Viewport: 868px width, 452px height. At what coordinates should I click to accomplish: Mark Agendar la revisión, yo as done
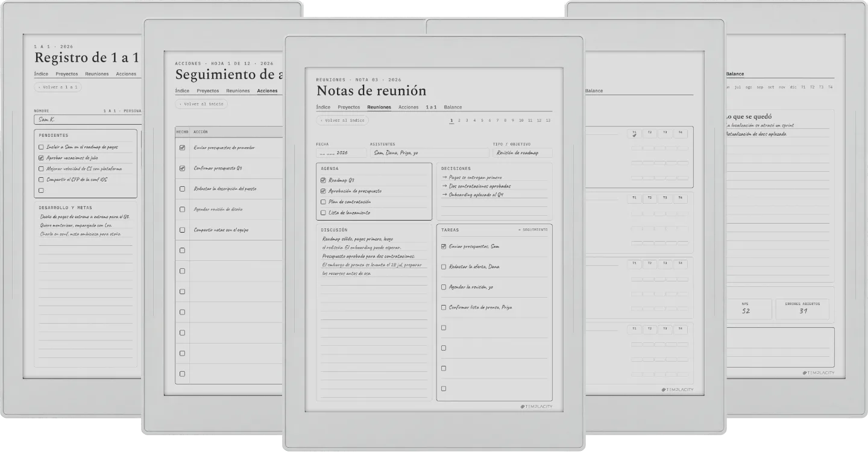pos(444,287)
